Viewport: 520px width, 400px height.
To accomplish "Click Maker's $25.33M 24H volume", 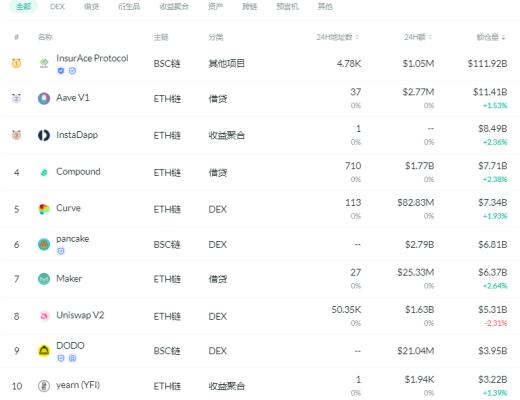I will pyautogui.click(x=416, y=272).
